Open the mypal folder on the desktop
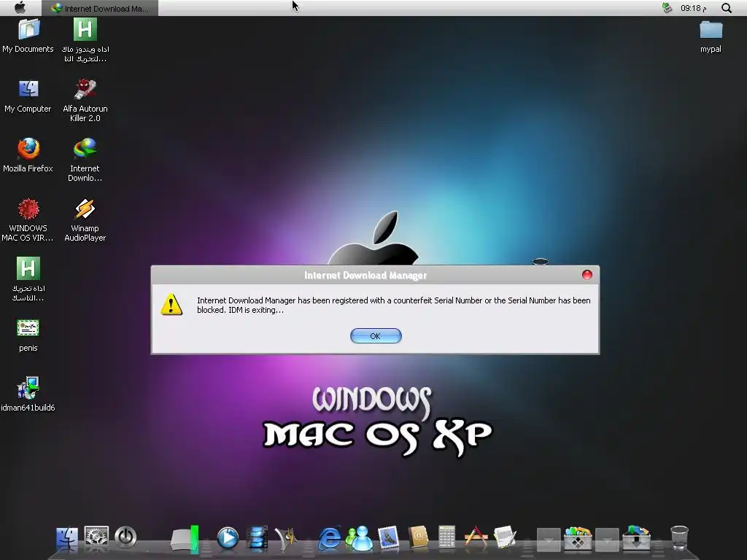Screen dimensions: 747x560 [711, 36]
